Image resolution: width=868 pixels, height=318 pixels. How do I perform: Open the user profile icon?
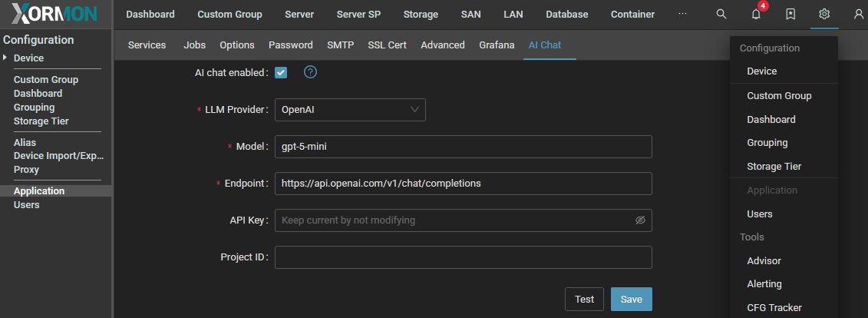[858, 14]
